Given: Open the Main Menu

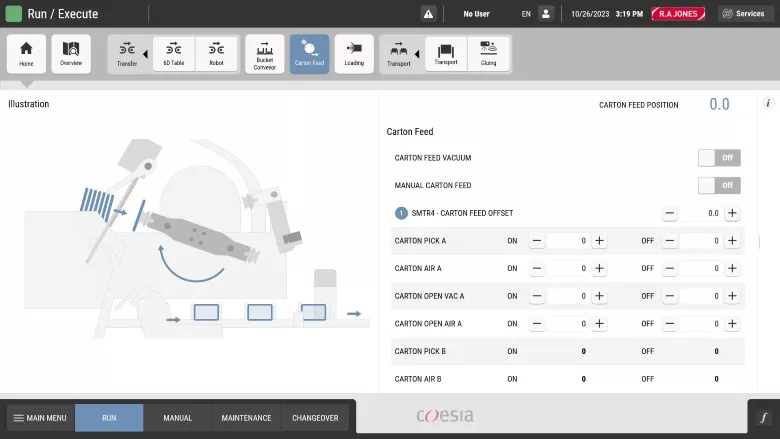Looking at the screenshot, I should pos(40,418).
